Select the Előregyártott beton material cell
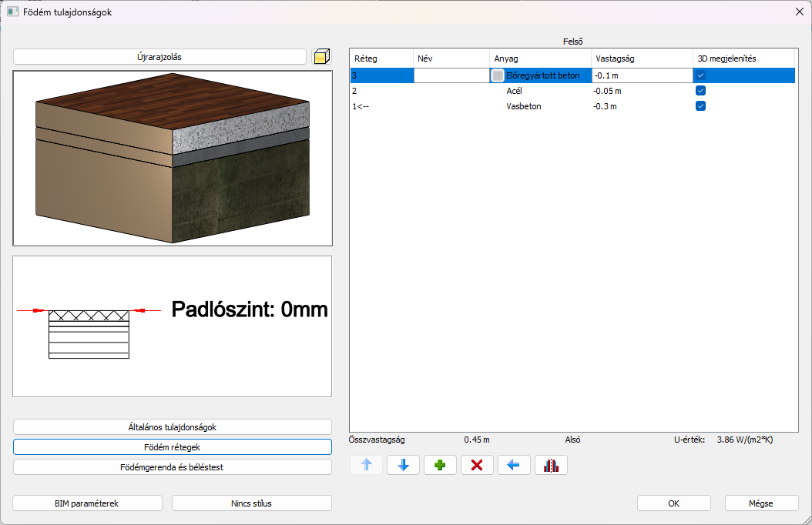This screenshot has height=525, width=812. coord(542,75)
